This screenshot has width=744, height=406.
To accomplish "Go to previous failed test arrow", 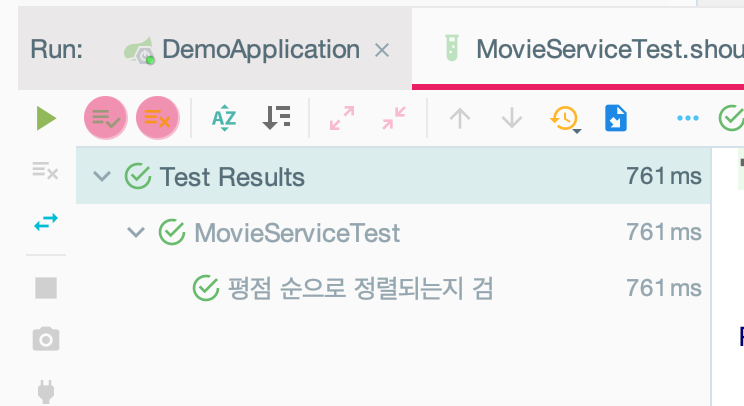I will pyautogui.click(x=460, y=118).
